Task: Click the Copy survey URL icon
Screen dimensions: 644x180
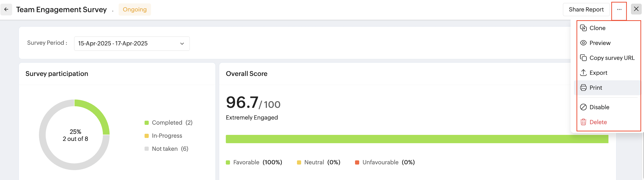Action: (x=583, y=58)
